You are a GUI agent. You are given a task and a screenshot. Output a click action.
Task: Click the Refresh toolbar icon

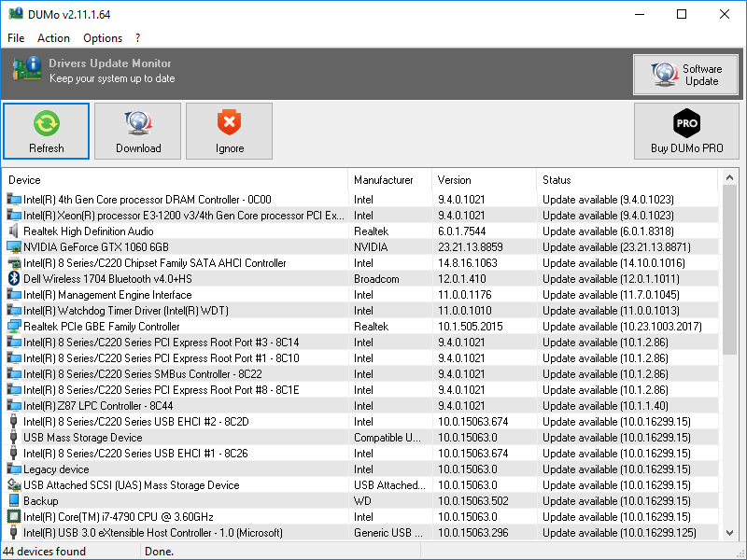pyautogui.click(x=46, y=122)
